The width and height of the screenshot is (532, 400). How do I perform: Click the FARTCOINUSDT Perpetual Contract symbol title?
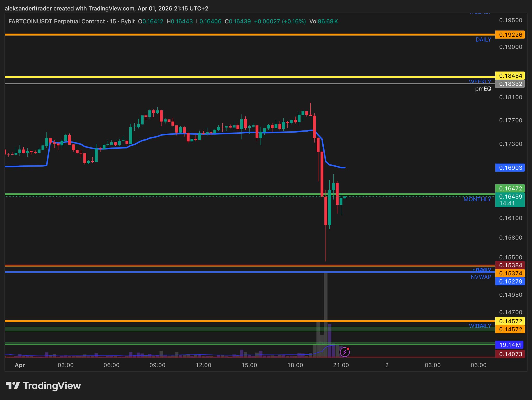(x=57, y=21)
